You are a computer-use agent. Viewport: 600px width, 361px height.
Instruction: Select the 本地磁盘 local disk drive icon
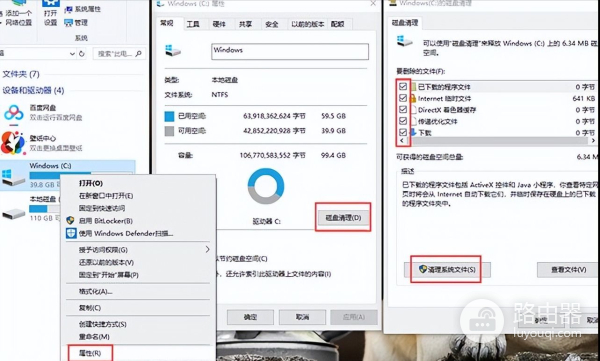[14, 213]
